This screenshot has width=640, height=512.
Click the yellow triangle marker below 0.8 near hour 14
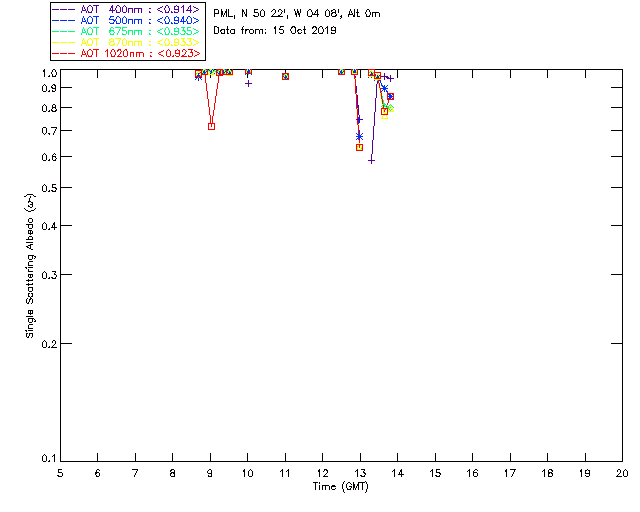(x=384, y=116)
